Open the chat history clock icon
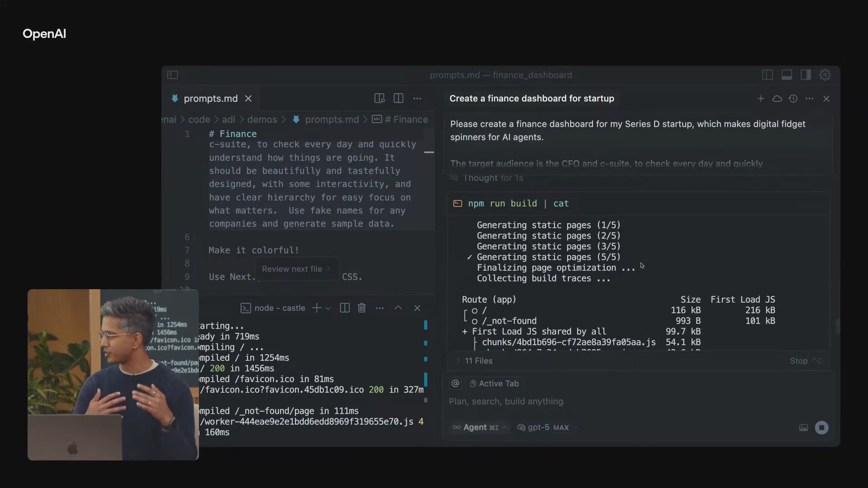Image resolution: width=868 pixels, height=488 pixels. pyautogui.click(x=793, y=99)
